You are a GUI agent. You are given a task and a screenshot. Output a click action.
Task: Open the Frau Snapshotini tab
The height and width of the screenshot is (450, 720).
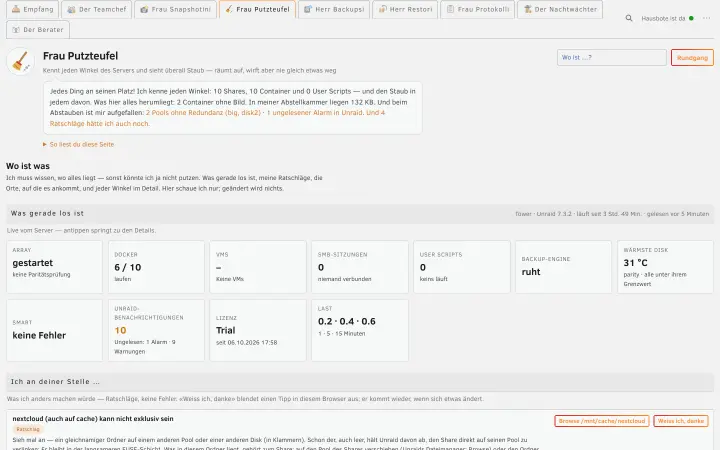coord(175,9)
